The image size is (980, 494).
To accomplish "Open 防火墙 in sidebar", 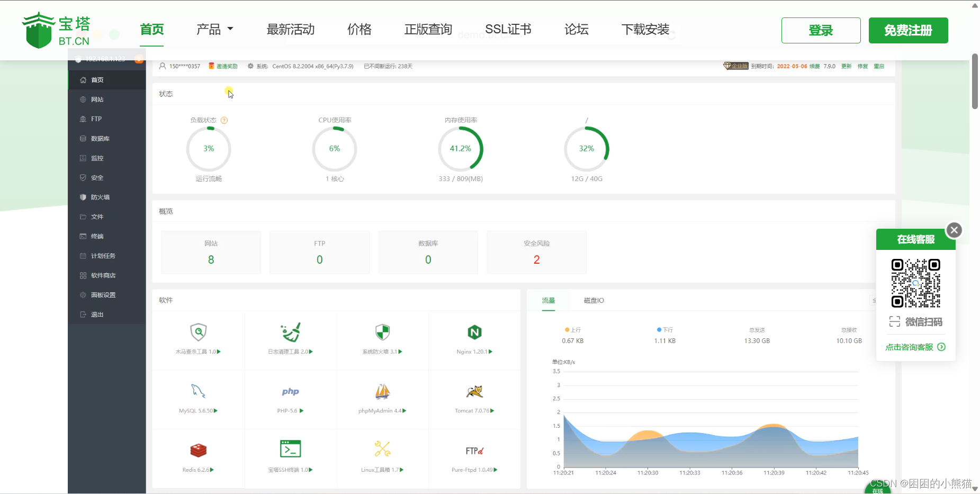I will (x=107, y=197).
